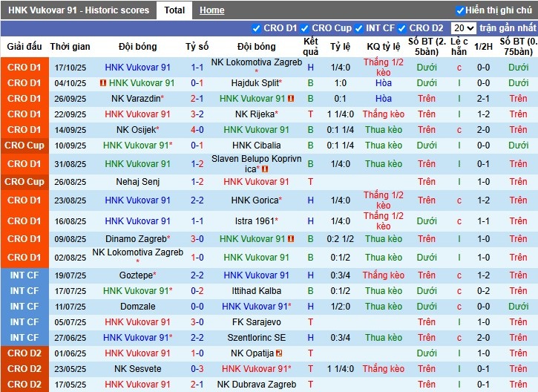This screenshot has height=392, width=538.
Task: Click red card icon in 04/10/25 row
Action: (x=102, y=83)
